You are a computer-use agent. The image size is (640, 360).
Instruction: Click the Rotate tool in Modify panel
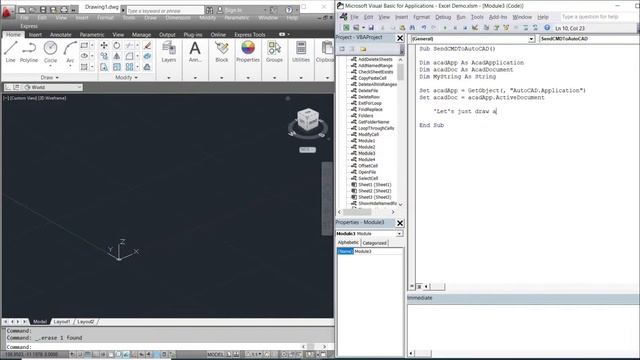[x=117, y=45]
